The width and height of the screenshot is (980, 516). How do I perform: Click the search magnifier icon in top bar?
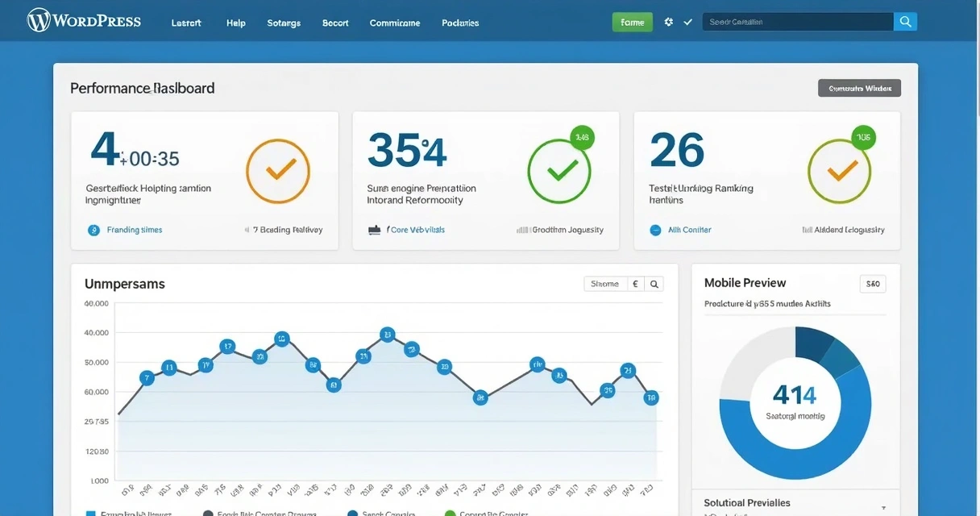tap(904, 21)
